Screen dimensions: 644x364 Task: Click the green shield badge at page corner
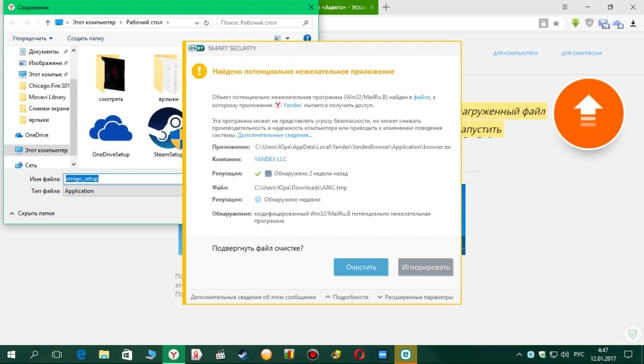(x=633, y=334)
